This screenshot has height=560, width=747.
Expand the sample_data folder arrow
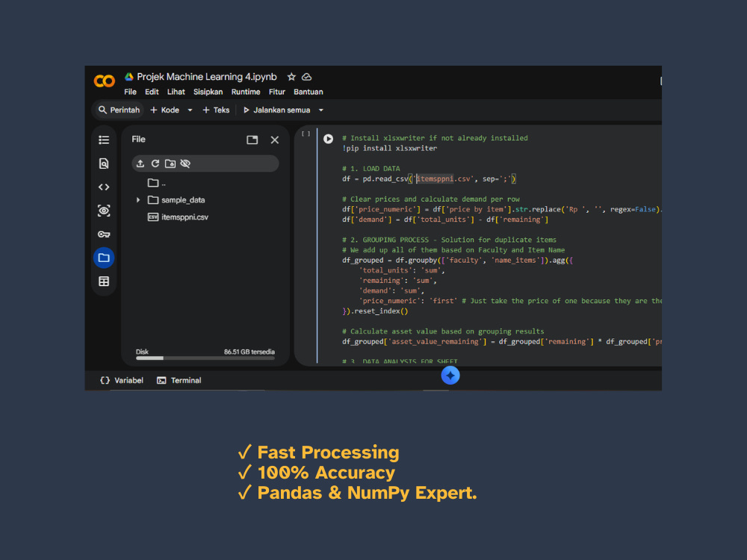138,200
